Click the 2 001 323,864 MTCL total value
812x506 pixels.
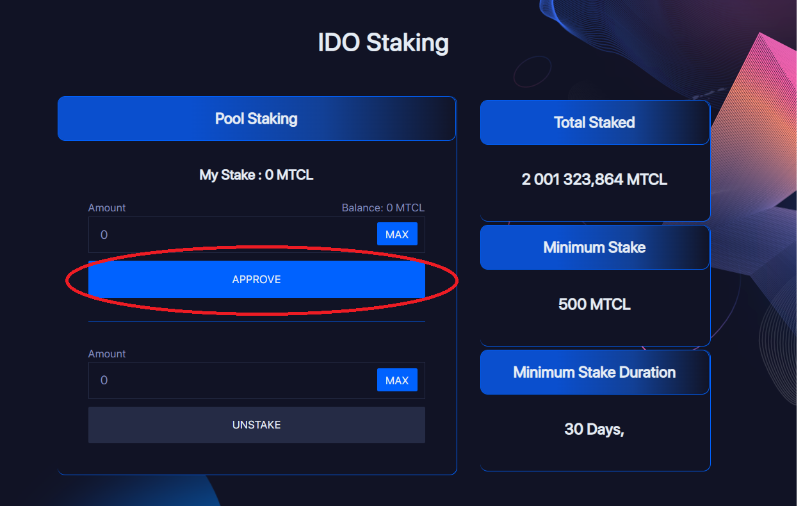(594, 179)
